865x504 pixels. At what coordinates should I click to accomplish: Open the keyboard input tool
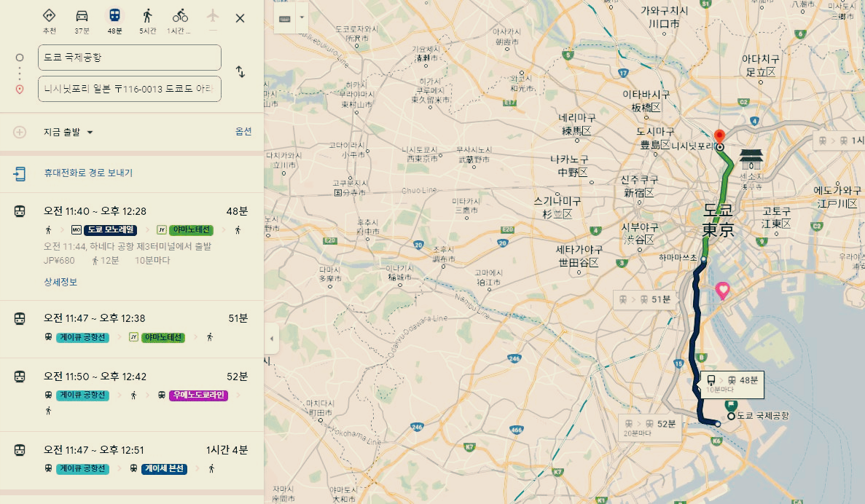(285, 19)
